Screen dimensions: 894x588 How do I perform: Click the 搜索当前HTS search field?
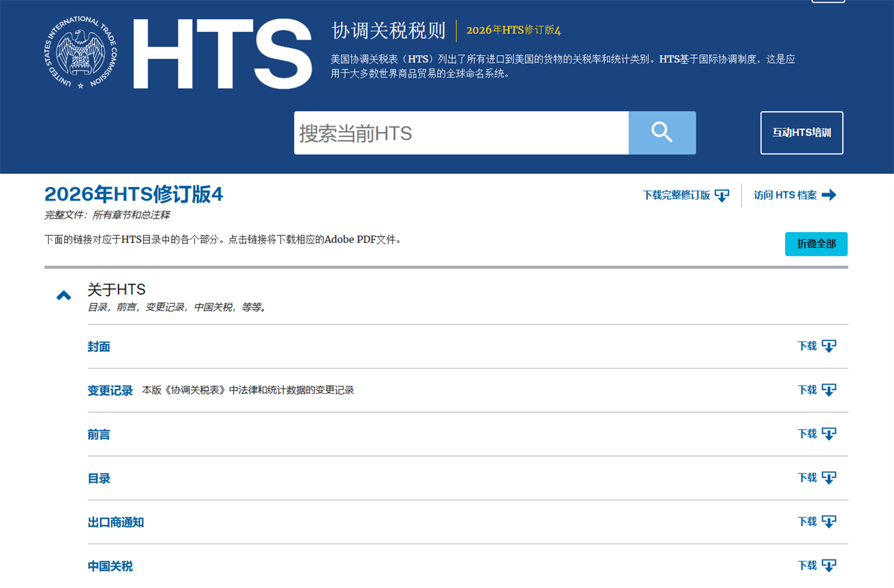coord(461,133)
